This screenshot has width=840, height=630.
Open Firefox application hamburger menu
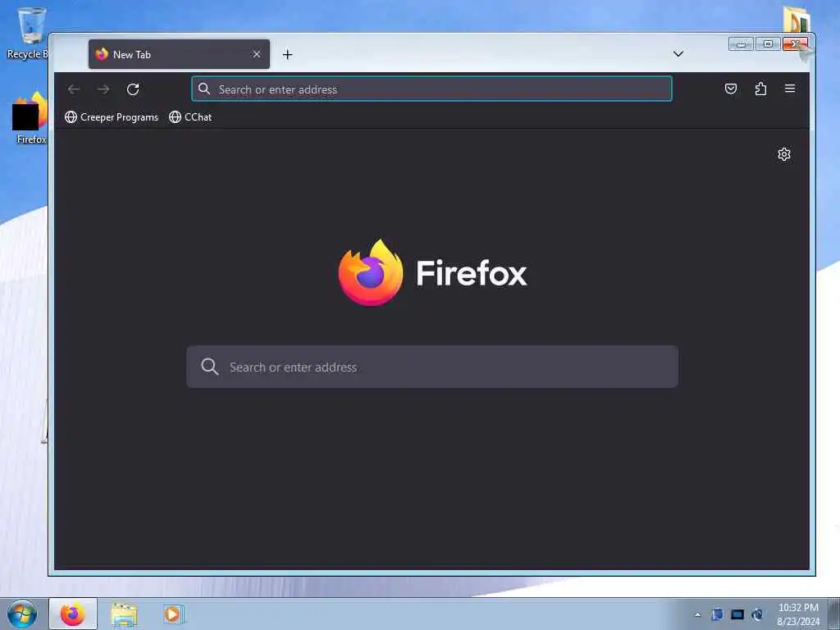click(x=790, y=89)
